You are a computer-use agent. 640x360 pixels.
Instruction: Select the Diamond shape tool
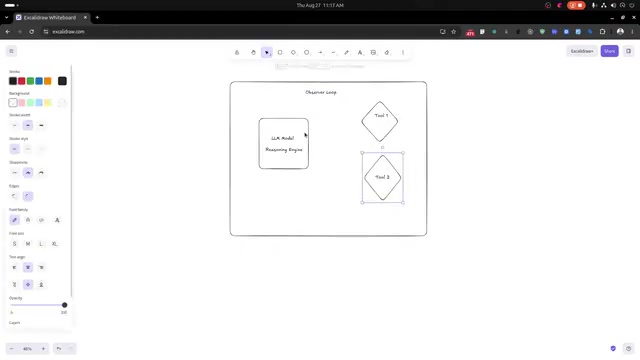[x=293, y=52]
